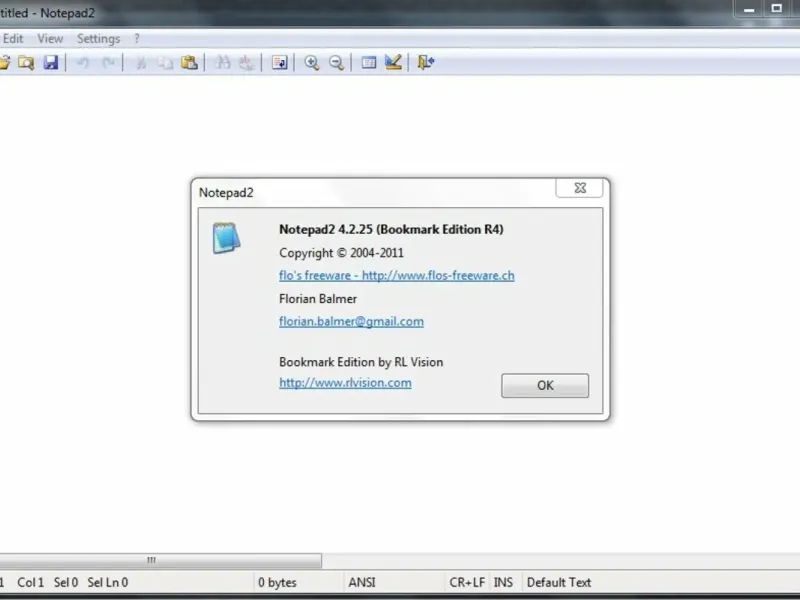Open the Edit menu
The image size is (800, 600).
click(x=13, y=39)
